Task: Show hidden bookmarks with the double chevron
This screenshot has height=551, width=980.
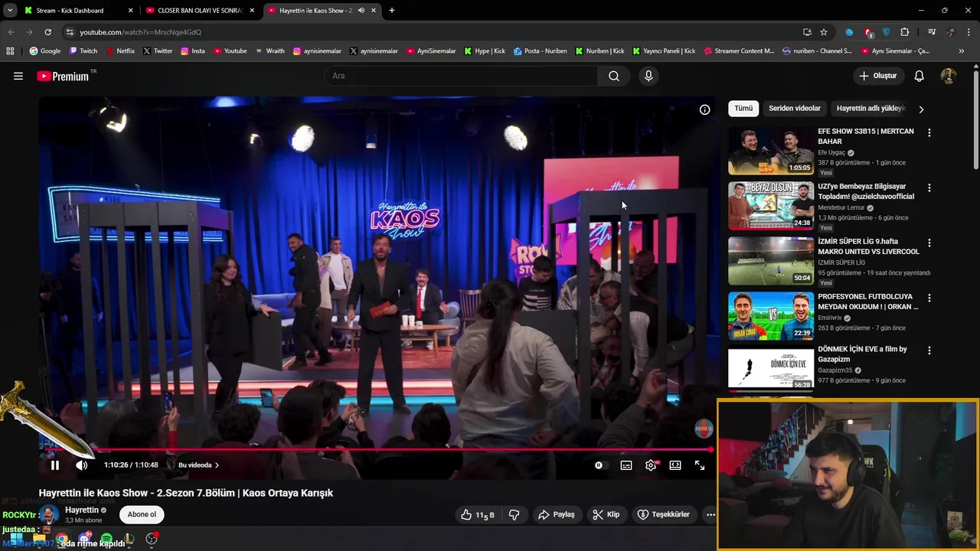Action: pos(962,51)
